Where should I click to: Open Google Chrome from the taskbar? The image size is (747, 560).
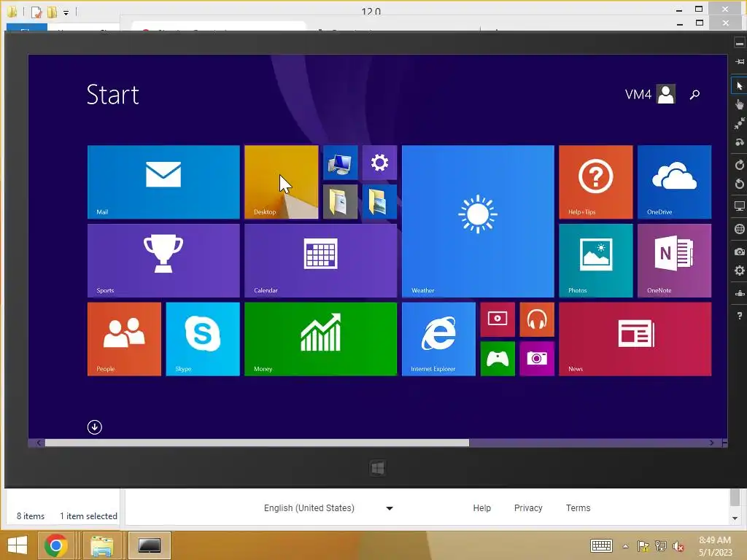55,545
